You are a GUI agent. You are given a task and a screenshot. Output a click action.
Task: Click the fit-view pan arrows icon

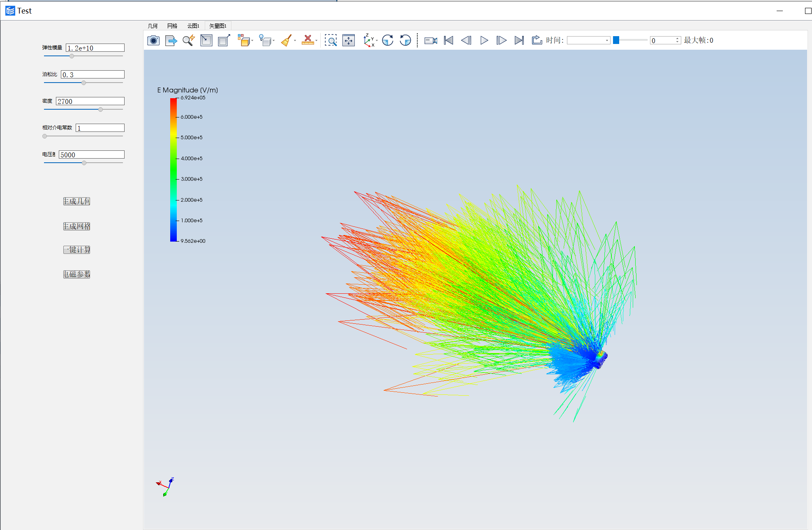coord(349,40)
